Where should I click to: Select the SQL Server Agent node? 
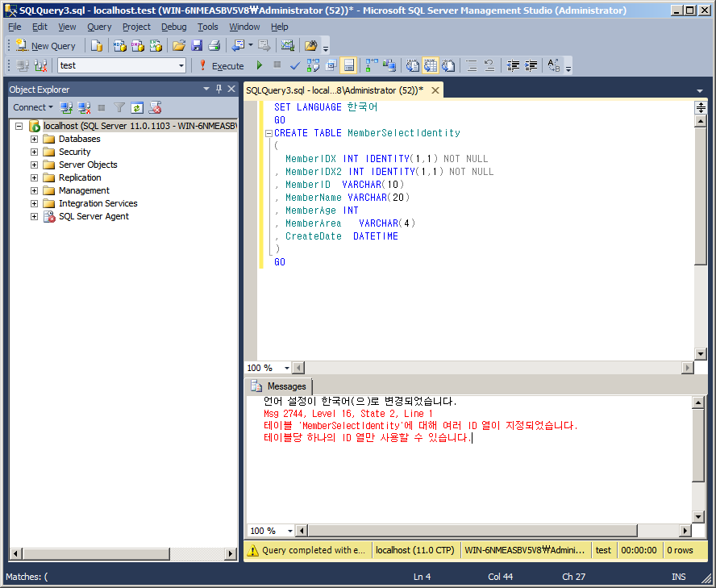tap(94, 216)
